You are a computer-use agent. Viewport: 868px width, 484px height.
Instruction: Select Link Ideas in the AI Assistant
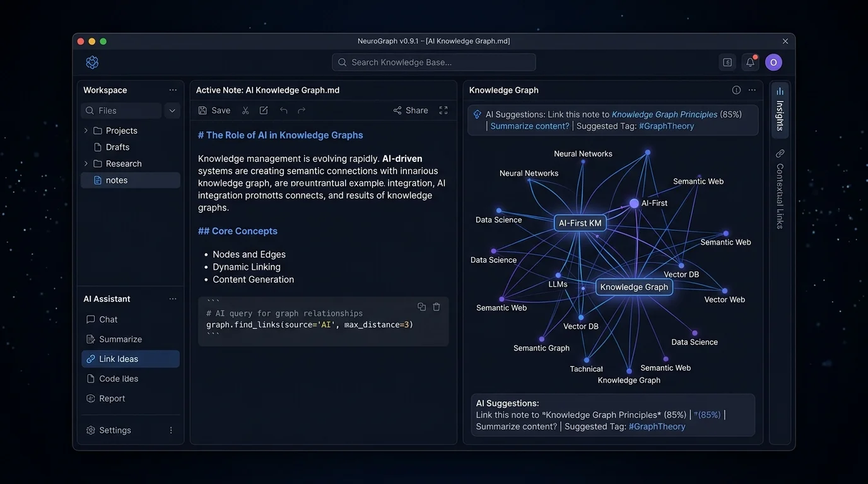(x=131, y=359)
